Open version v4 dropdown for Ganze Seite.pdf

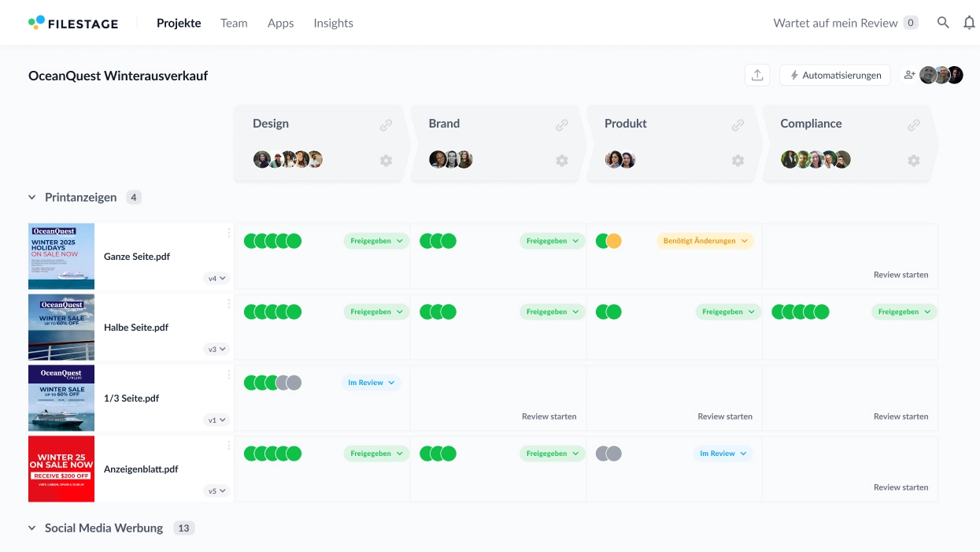pyautogui.click(x=216, y=278)
